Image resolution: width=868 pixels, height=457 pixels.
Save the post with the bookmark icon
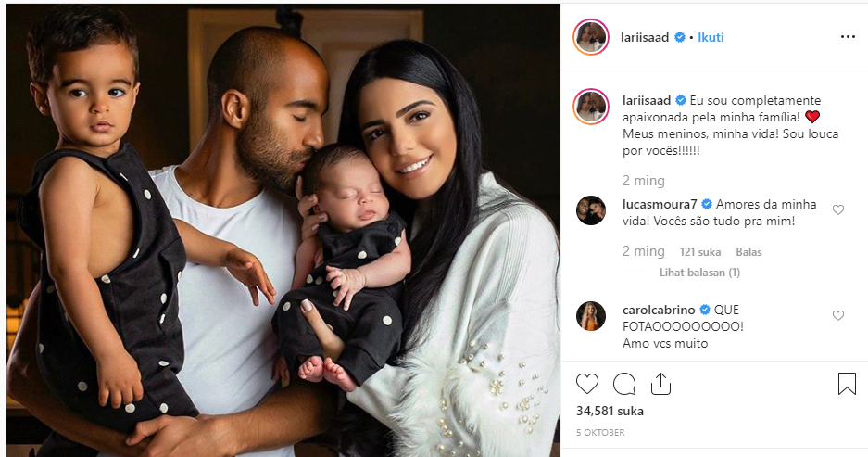tap(847, 384)
